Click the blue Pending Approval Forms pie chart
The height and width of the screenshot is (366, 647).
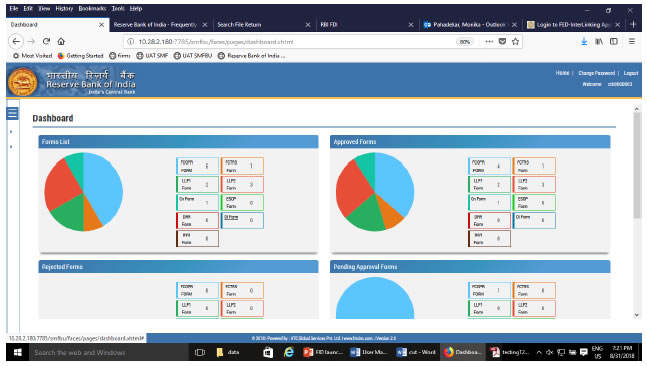pos(375,299)
